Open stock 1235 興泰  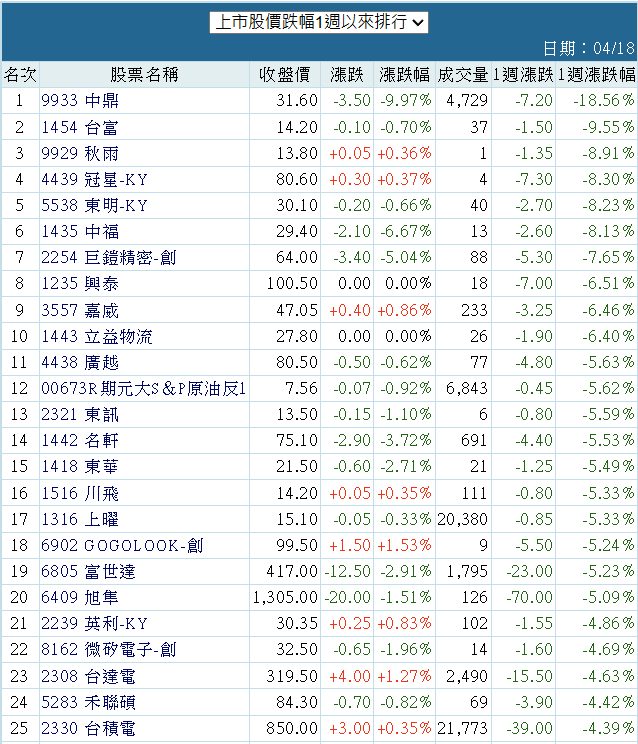80,284
